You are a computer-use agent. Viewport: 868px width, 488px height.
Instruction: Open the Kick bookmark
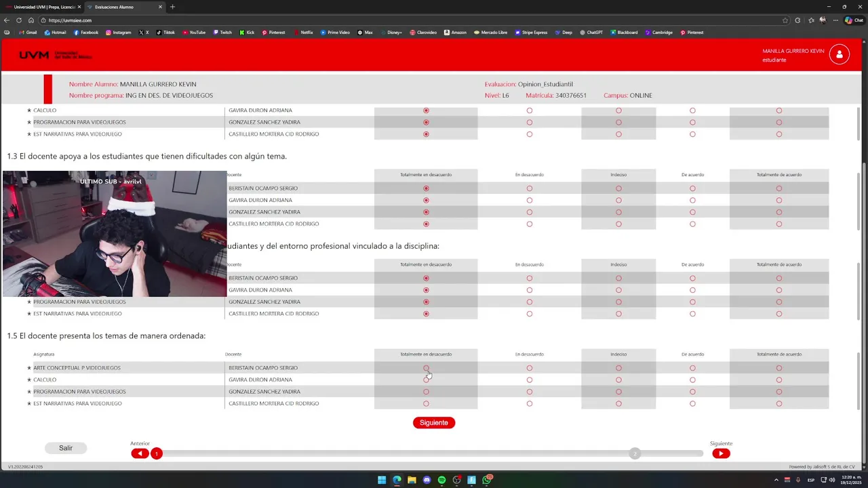pos(247,33)
